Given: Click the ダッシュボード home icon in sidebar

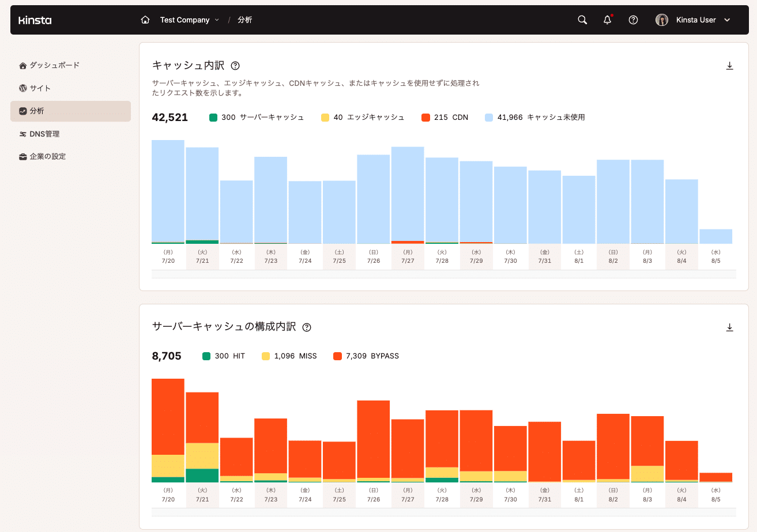Looking at the screenshot, I should tap(23, 65).
